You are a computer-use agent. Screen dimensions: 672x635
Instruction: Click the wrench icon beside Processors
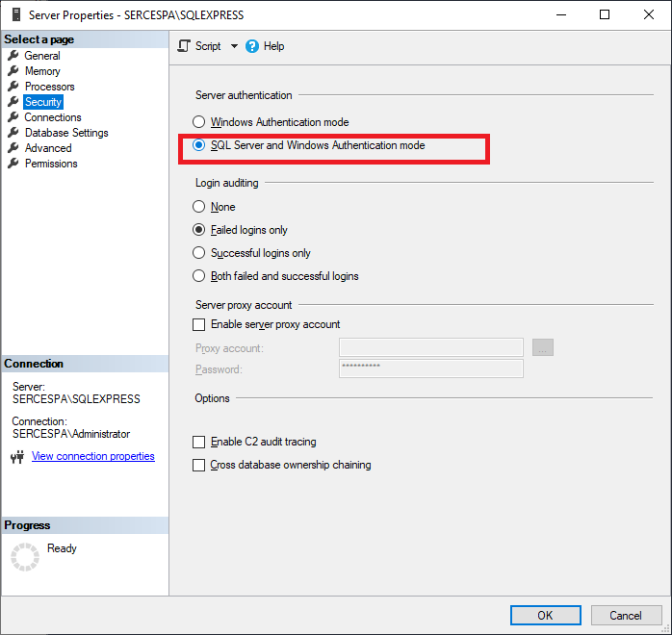point(13,87)
